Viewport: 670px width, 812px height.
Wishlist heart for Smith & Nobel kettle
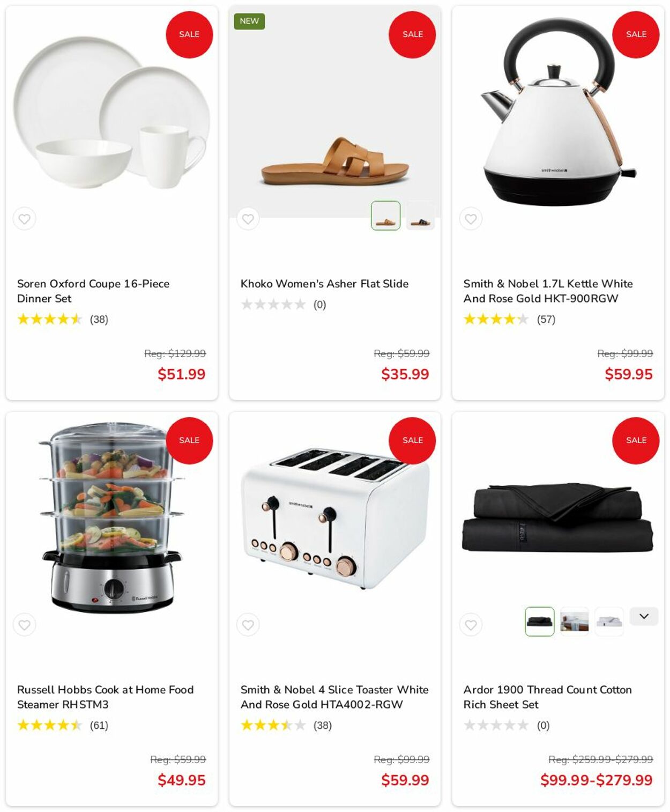tap(471, 219)
